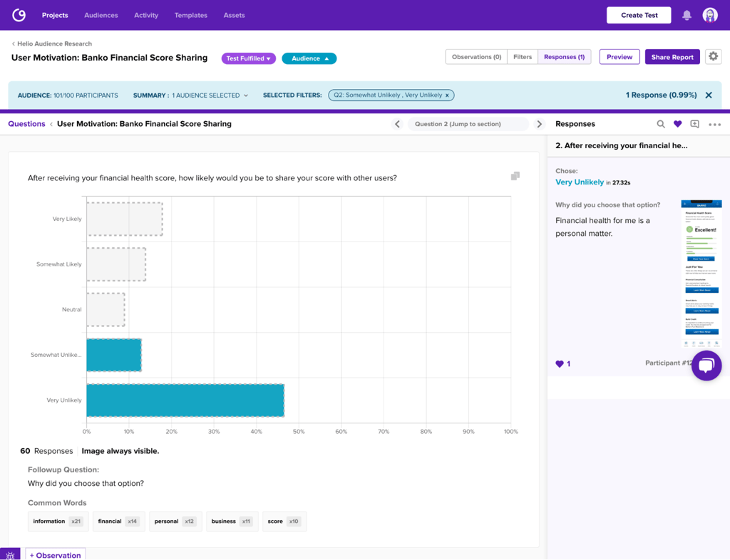Click the bug icon at bottom left
This screenshot has height=560, width=730.
(x=10, y=554)
